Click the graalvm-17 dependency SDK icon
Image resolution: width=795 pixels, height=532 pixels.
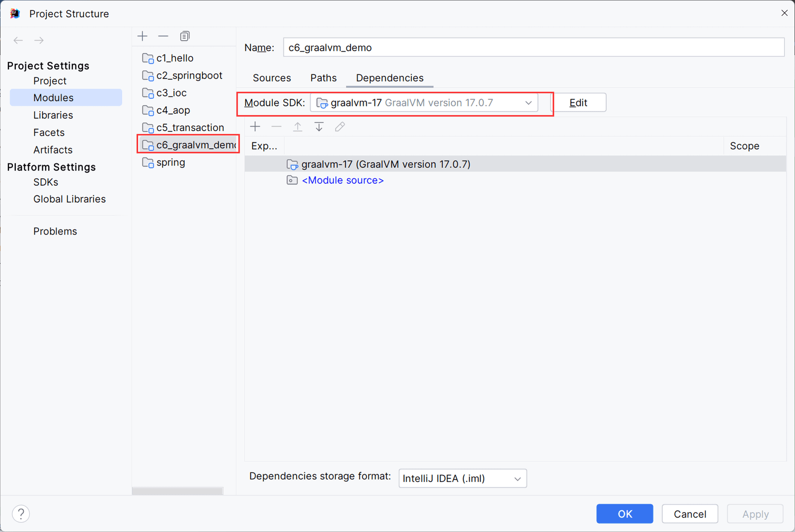(x=292, y=164)
